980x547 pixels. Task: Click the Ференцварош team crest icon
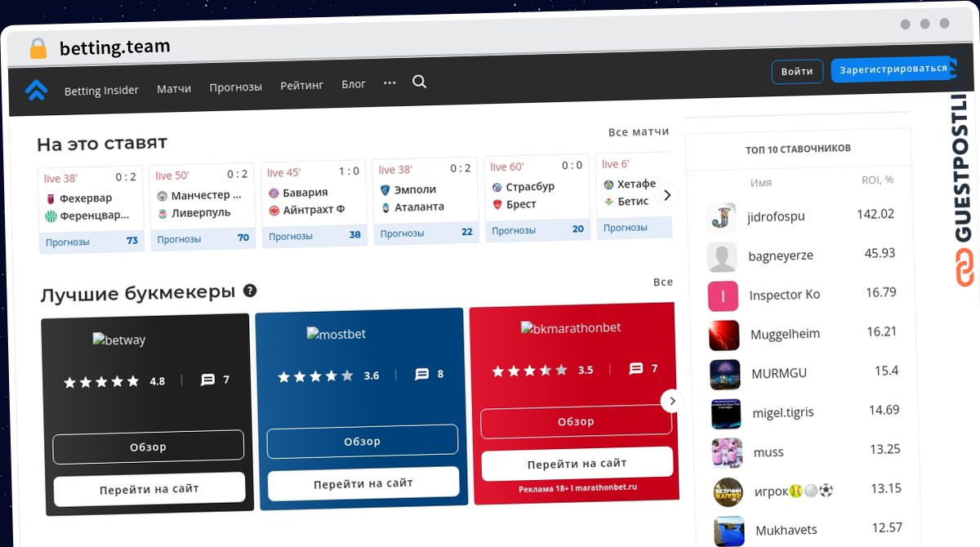click(x=51, y=216)
